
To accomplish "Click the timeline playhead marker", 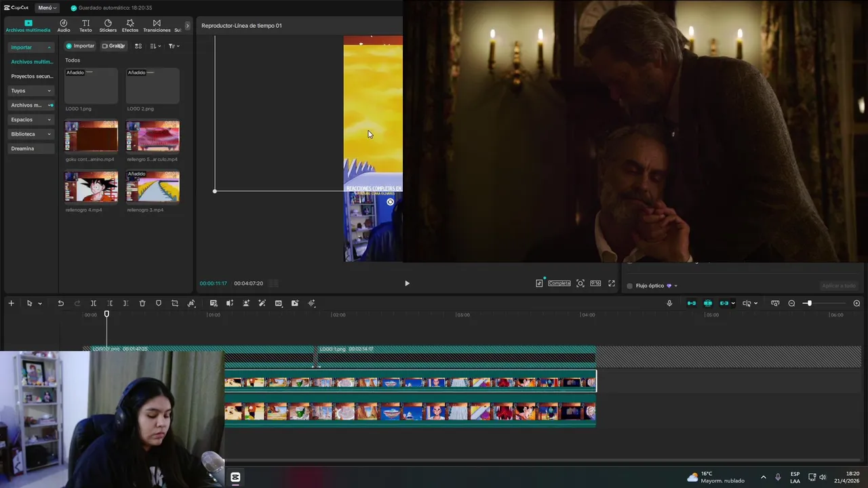I will (x=106, y=314).
